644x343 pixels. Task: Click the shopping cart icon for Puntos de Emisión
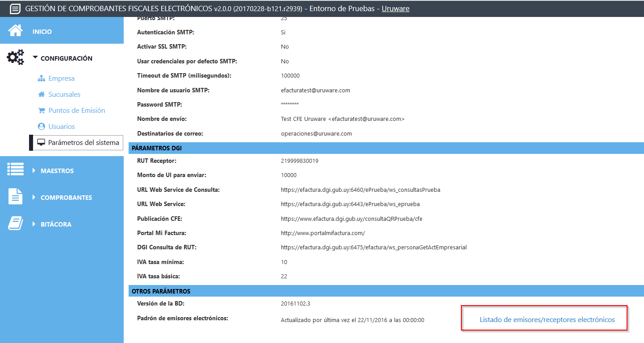tap(42, 111)
